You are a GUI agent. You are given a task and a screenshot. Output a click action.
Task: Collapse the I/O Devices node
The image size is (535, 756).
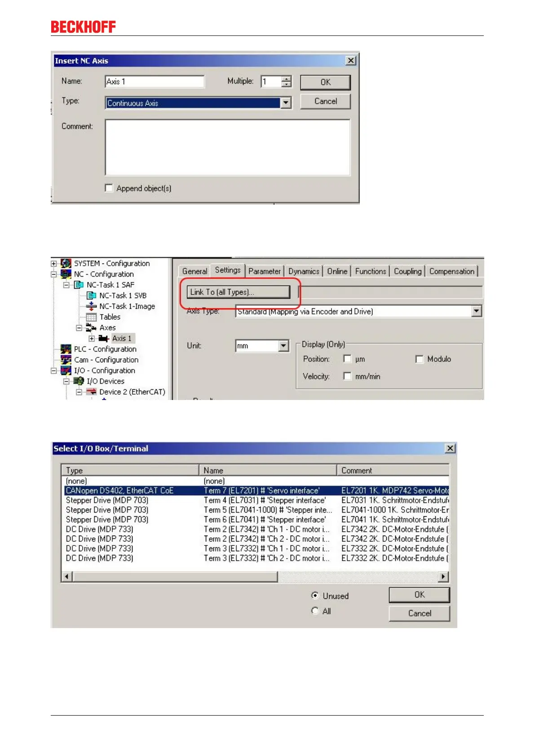click(66, 382)
